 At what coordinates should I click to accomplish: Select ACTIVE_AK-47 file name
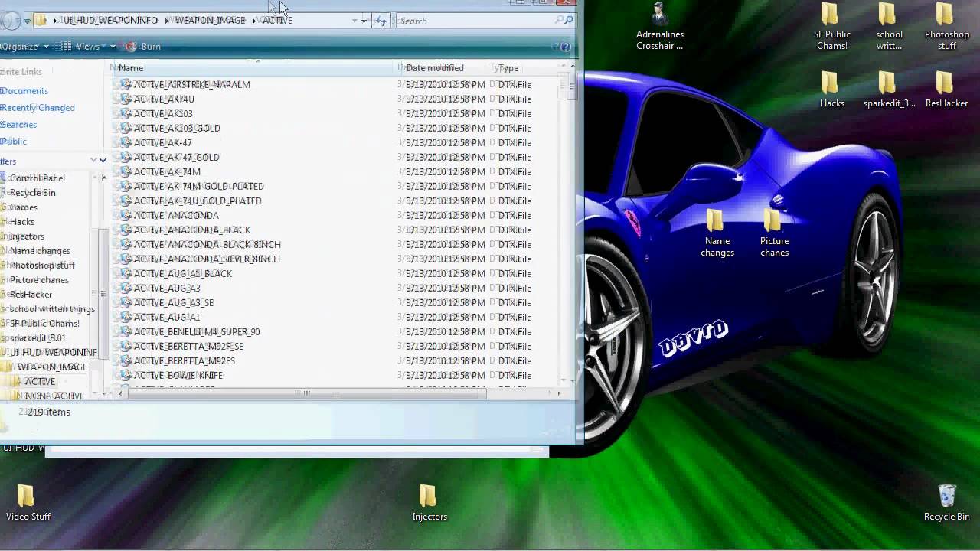click(x=163, y=142)
